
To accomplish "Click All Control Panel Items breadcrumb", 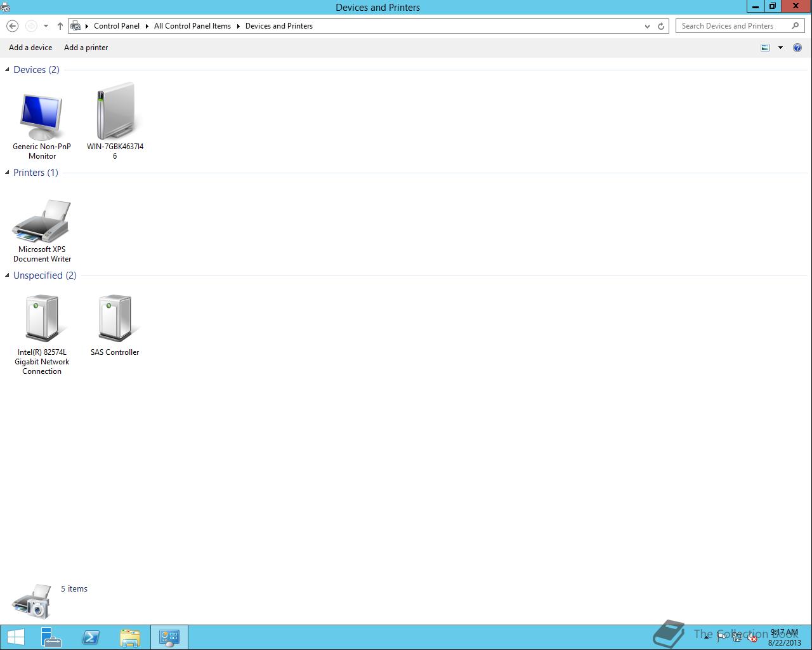I will [x=192, y=26].
